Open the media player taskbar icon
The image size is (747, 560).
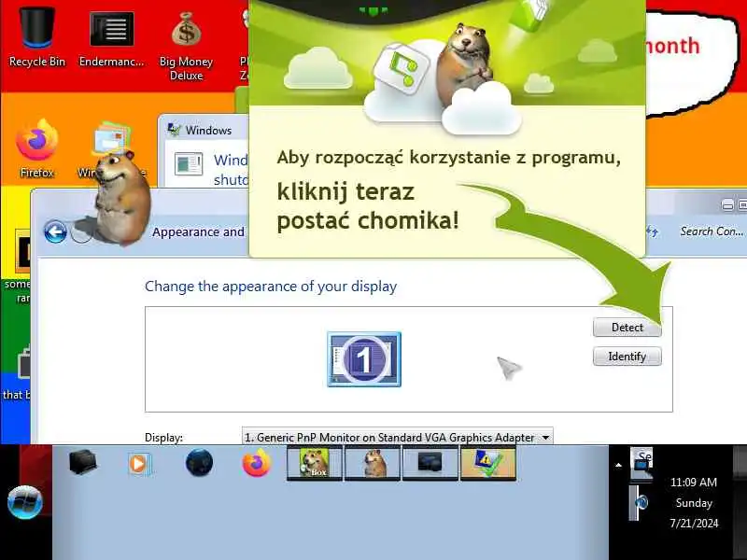[139, 464]
